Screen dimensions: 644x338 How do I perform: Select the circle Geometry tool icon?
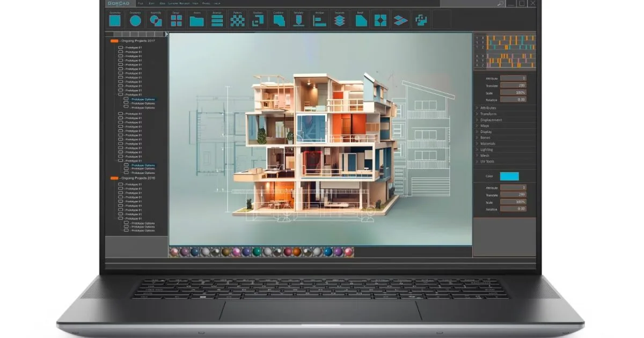point(135,21)
